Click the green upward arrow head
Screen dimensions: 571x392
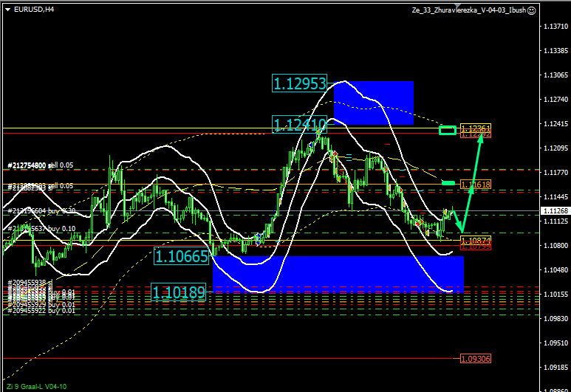pyautogui.click(x=480, y=140)
